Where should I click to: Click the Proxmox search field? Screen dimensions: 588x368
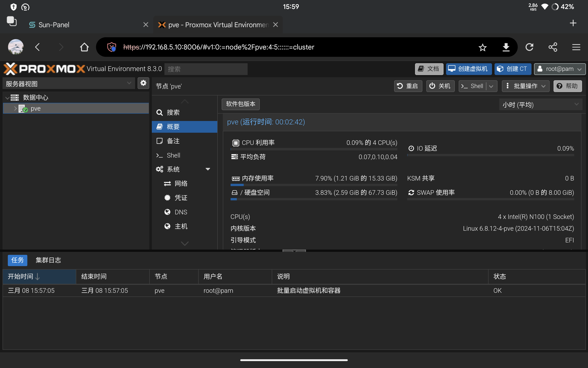[x=206, y=69]
